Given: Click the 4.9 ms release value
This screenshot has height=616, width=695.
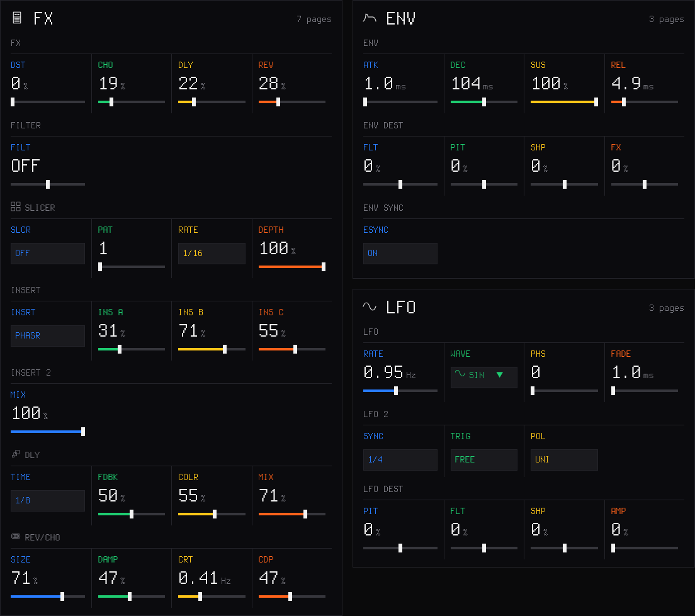Looking at the screenshot, I should point(632,84).
